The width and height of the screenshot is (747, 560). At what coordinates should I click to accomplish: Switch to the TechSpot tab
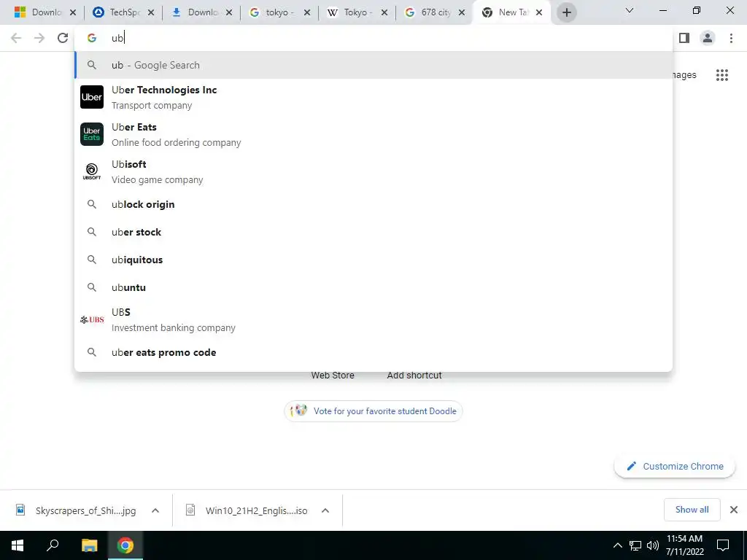123,12
